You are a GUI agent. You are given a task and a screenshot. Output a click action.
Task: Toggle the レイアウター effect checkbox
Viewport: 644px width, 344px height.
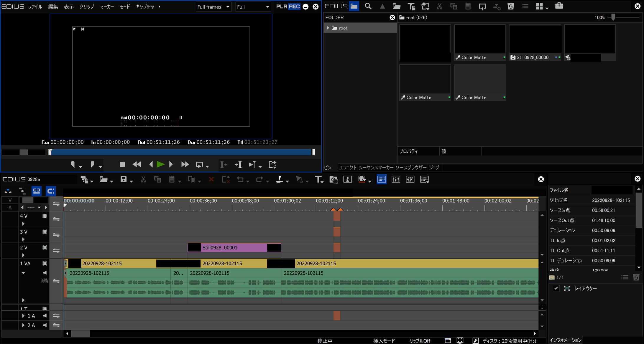556,288
